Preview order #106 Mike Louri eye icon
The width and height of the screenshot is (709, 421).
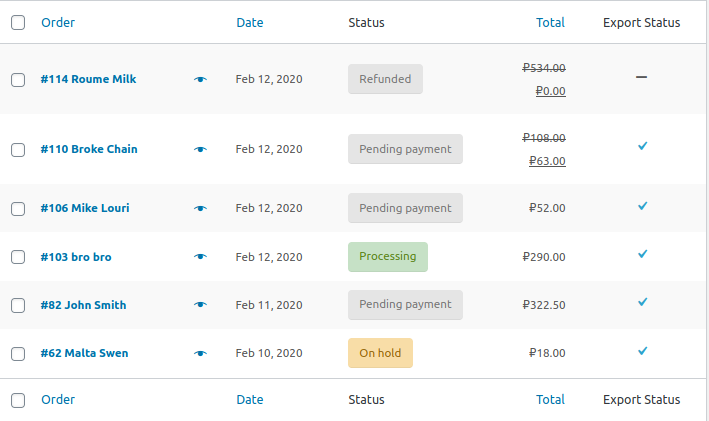(200, 208)
